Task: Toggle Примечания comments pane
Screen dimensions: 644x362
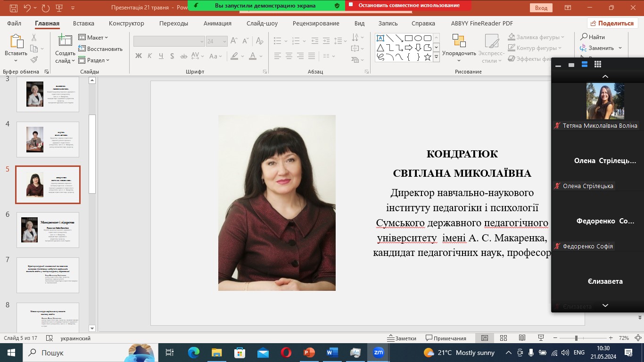Action: [446, 338]
